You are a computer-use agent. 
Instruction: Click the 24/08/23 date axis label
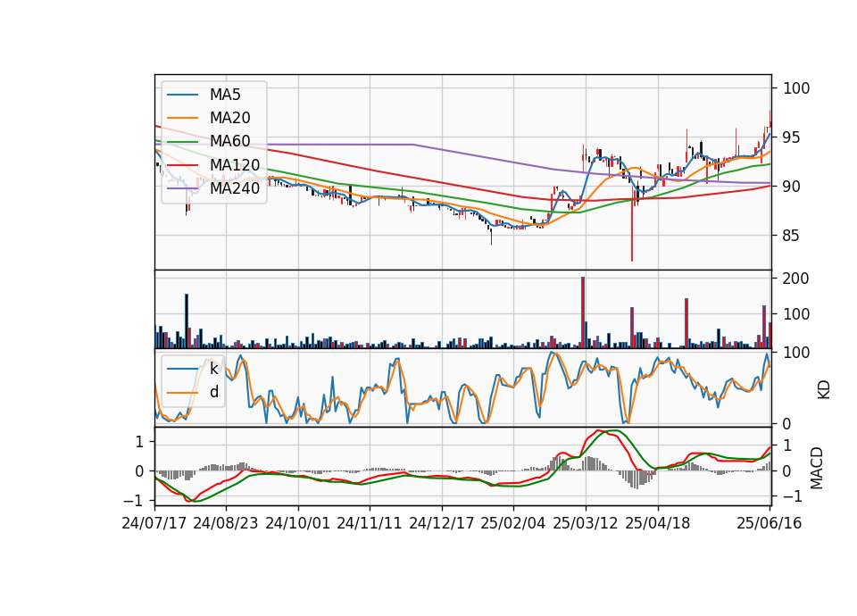[x=226, y=523]
